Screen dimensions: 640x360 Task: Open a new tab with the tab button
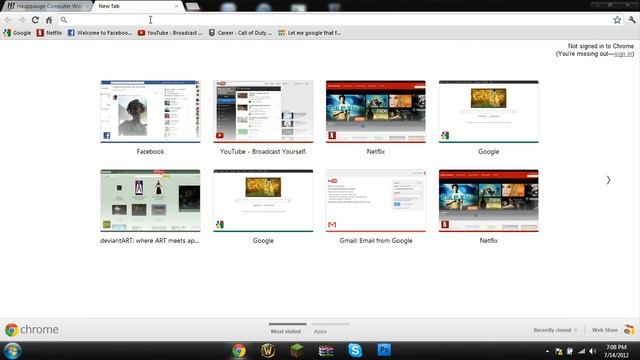click(193, 6)
